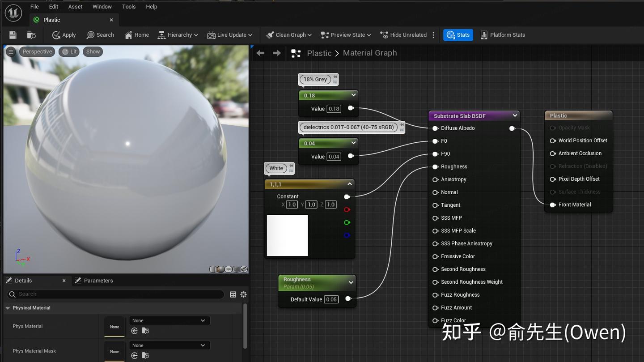Toggle the Stats button
This screenshot has width=644, height=362.
tap(458, 35)
